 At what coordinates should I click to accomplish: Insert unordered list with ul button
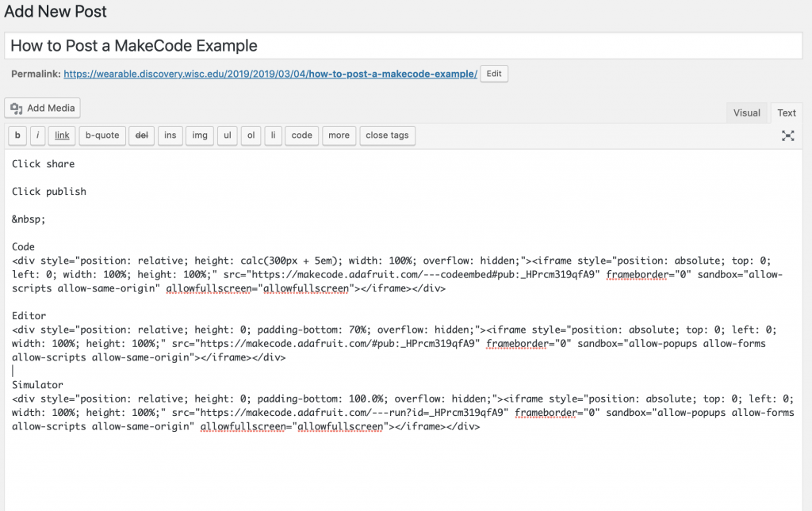click(228, 135)
